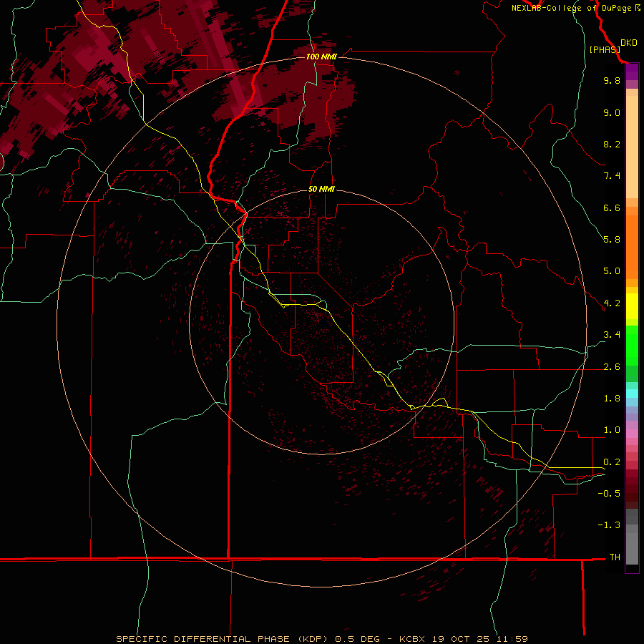644x644 pixels.
Task: Select the 9.8 legend value
Action: [612, 80]
